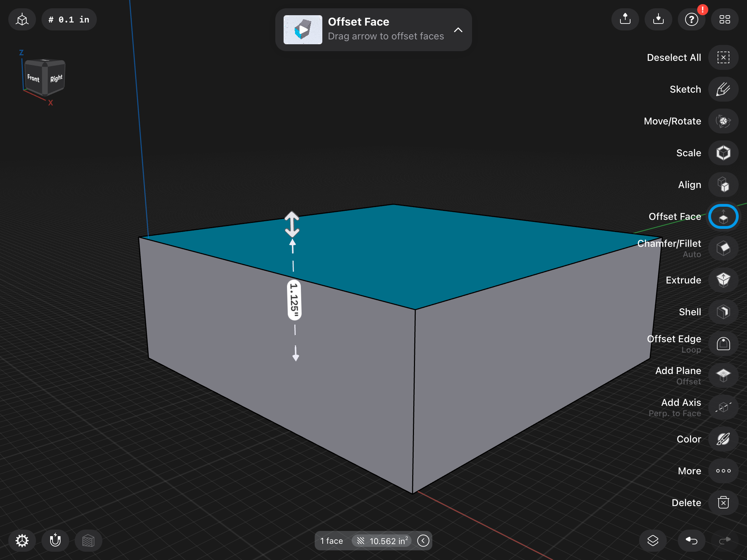This screenshot has width=747, height=560.
Task: Expand the More tools menu
Action: tap(723, 471)
